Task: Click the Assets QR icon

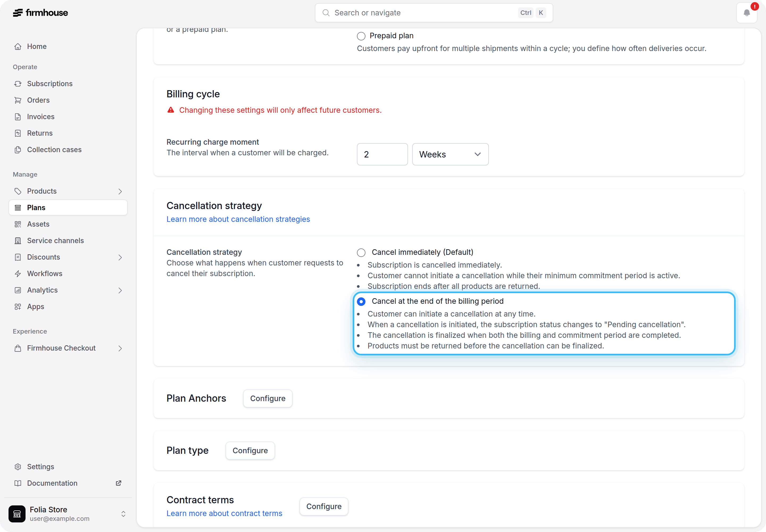Action: 18,224
